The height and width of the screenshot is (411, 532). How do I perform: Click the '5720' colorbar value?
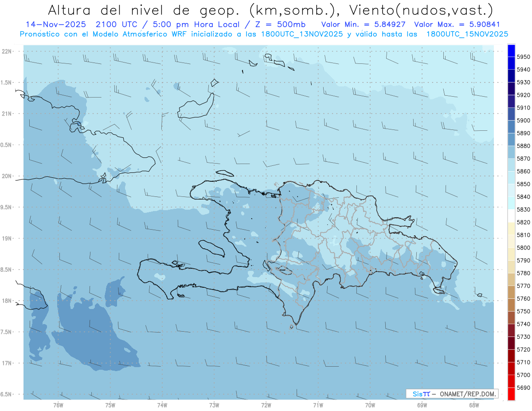(x=524, y=349)
